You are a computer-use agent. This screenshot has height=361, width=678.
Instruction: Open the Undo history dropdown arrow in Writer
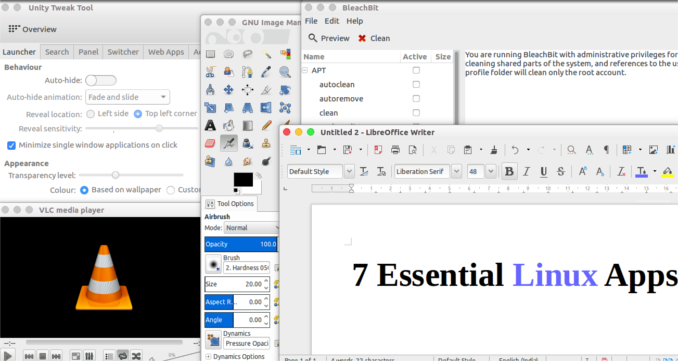tap(528, 150)
